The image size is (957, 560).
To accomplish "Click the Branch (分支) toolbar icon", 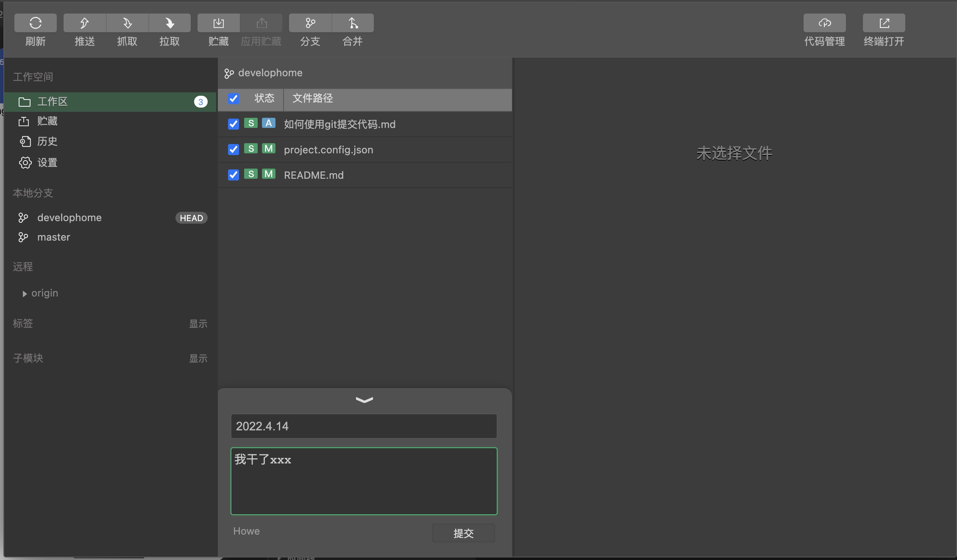I will (310, 23).
